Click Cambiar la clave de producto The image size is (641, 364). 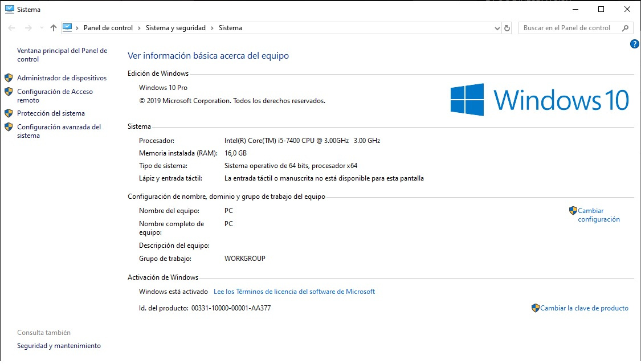pos(584,308)
